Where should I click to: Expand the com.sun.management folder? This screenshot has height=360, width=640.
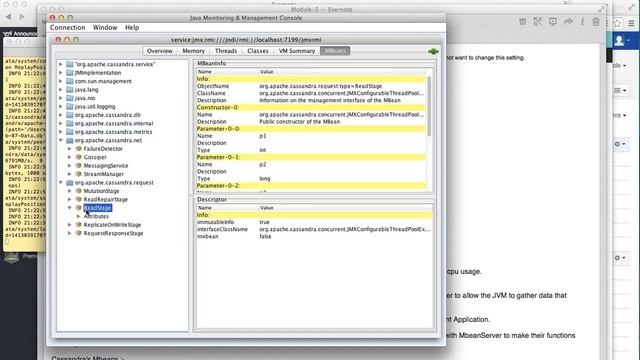[x=61, y=81]
